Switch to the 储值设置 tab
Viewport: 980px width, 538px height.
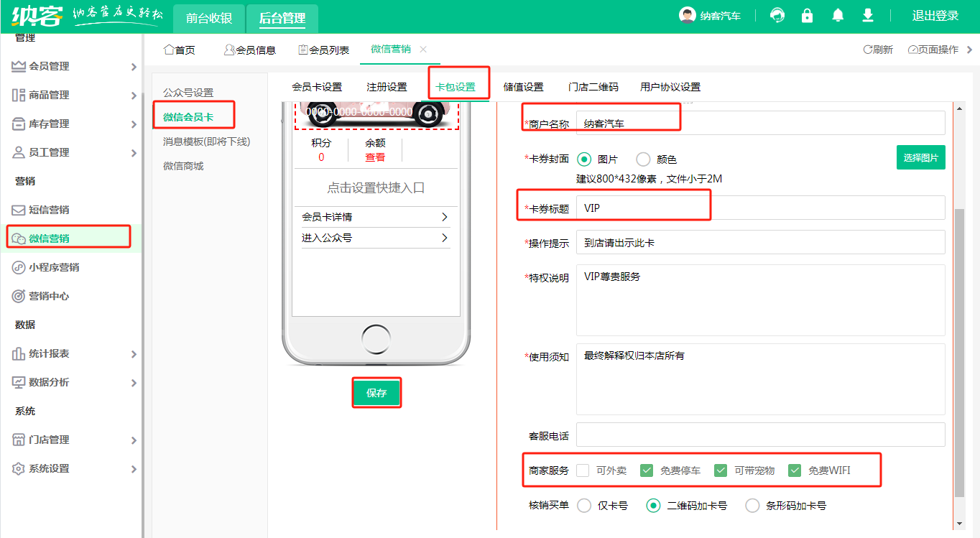523,87
